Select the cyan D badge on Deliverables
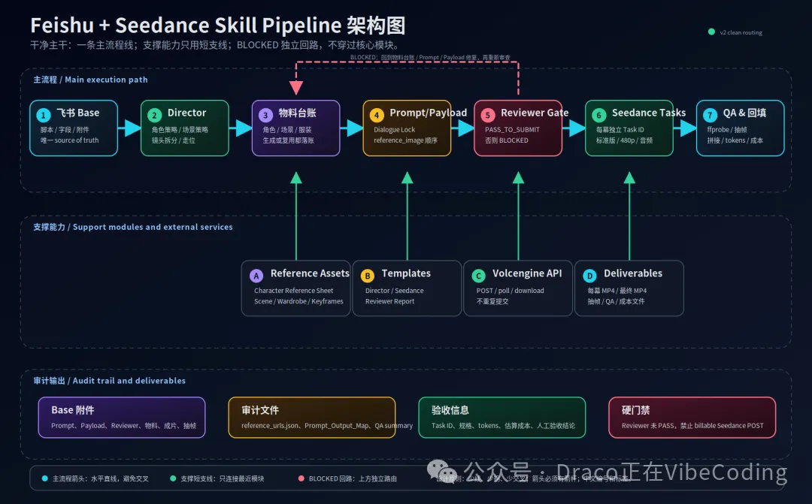Viewport: 812px width, 504px height. [x=590, y=276]
